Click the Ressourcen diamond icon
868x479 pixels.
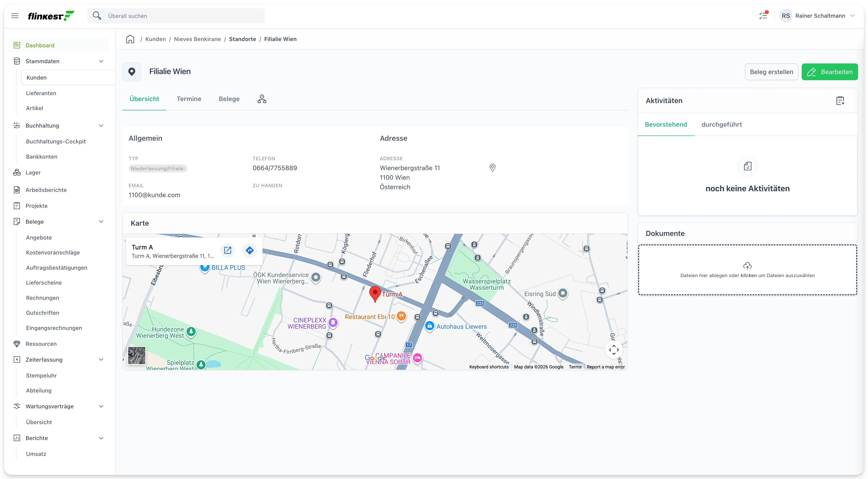17,344
